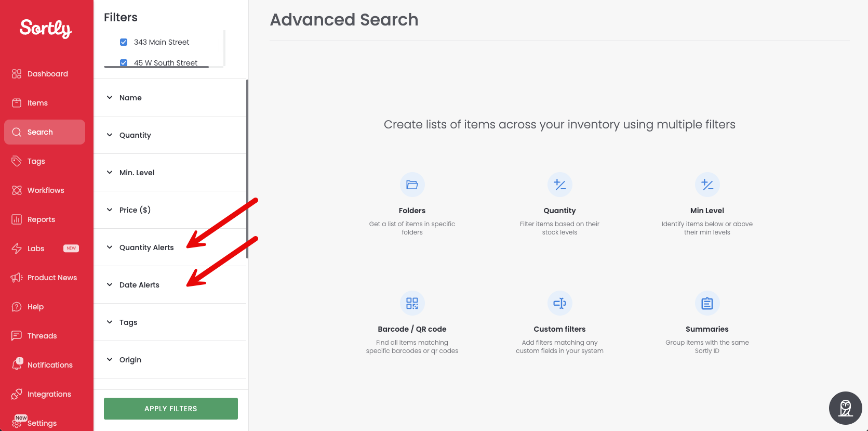This screenshot has width=868, height=431.
Task: Expand the Quantity Alerts filter
Action: 170,247
